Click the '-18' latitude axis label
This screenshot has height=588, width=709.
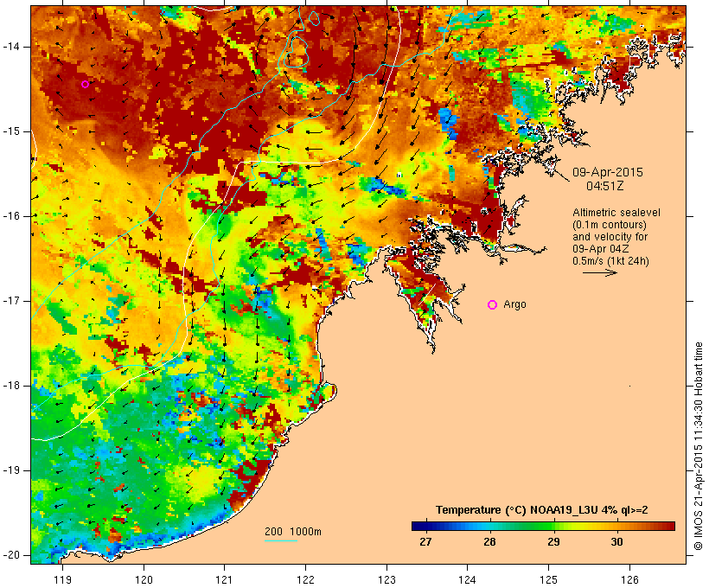pyautogui.click(x=11, y=386)
